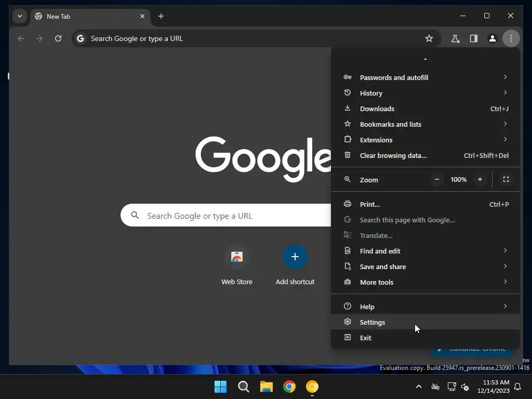Click the Google search box on page
The width and height of the screenshot is (532, 399).
225,216
